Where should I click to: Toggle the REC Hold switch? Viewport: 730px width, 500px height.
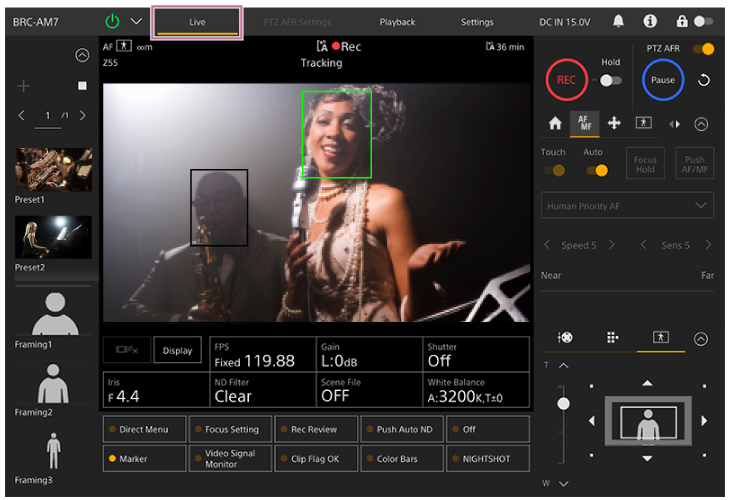(x=610, y=80)
